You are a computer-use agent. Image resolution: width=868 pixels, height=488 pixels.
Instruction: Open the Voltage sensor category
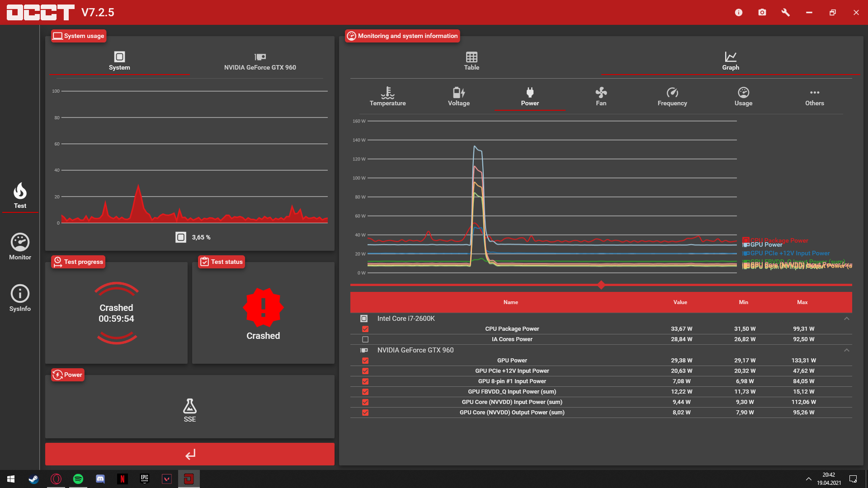[x=458, y=97]
